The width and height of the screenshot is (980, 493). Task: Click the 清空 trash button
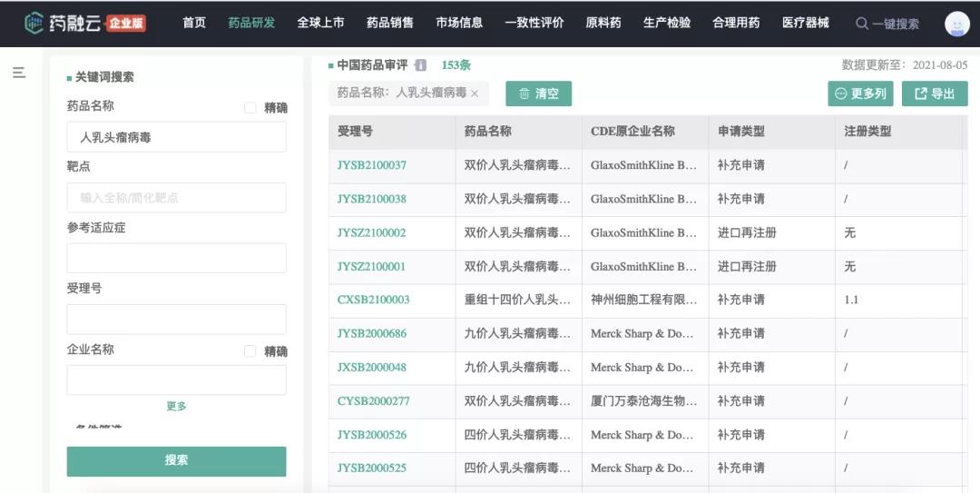(538, 94)
